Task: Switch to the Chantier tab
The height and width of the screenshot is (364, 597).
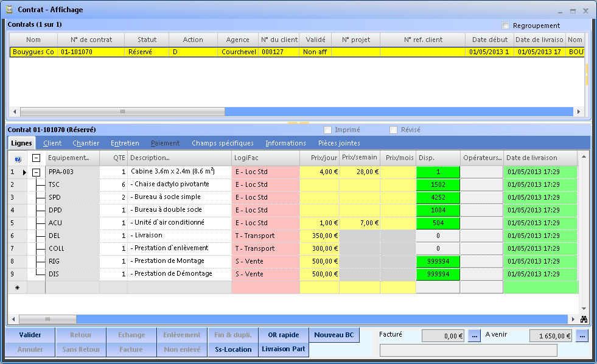Action: [x=86, y=143]
